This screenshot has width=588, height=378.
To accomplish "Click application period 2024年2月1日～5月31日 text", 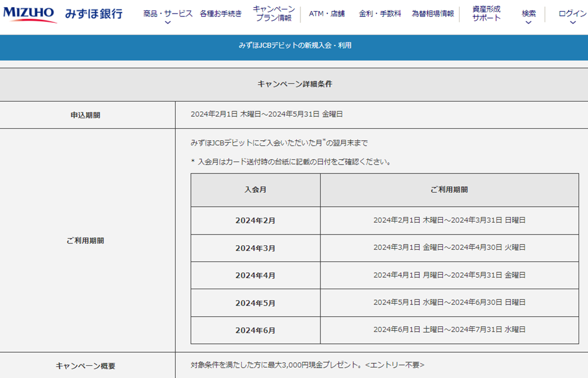I will (x=266, y=114).
